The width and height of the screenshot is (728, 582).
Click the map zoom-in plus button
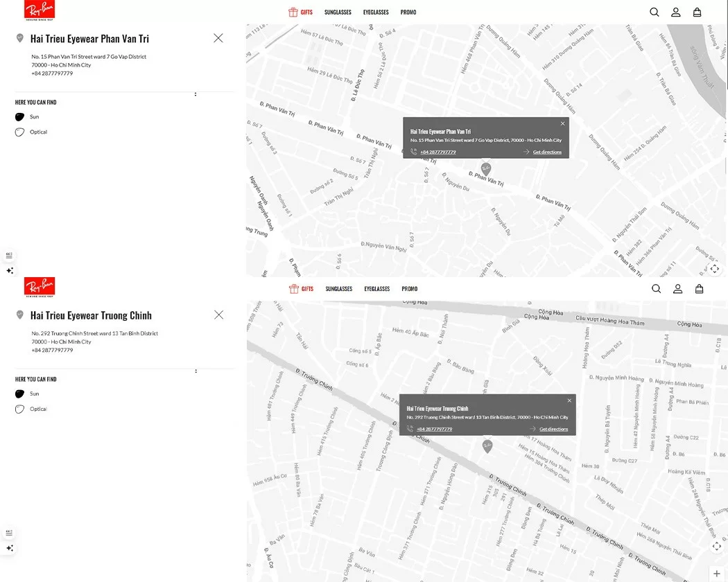(717, 574)
